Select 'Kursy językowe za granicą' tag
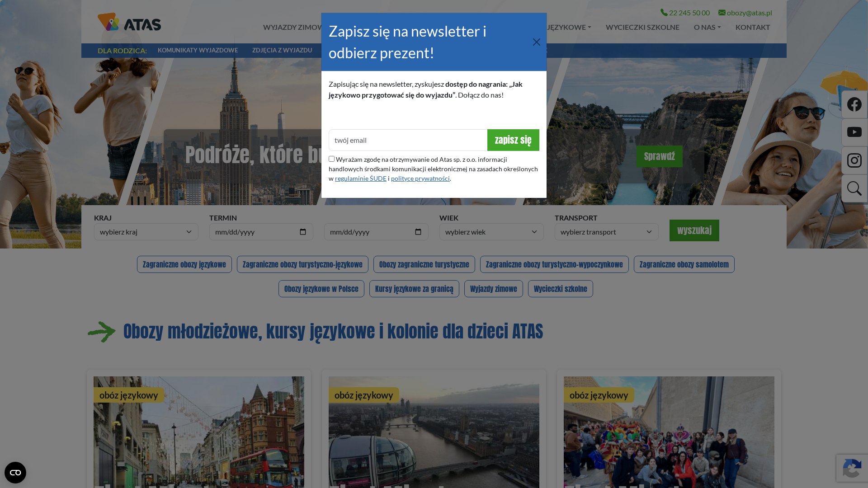The image size is (868, 488). tap(414, 289)
